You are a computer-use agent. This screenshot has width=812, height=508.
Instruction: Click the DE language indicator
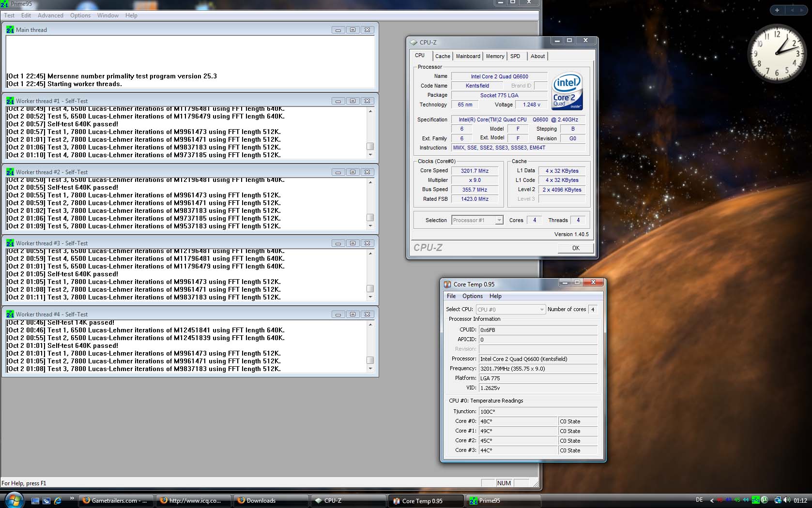[699, 500]
